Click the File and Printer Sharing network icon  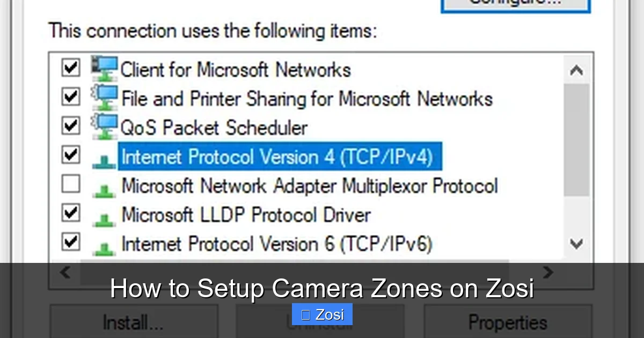tap(105, 97)
